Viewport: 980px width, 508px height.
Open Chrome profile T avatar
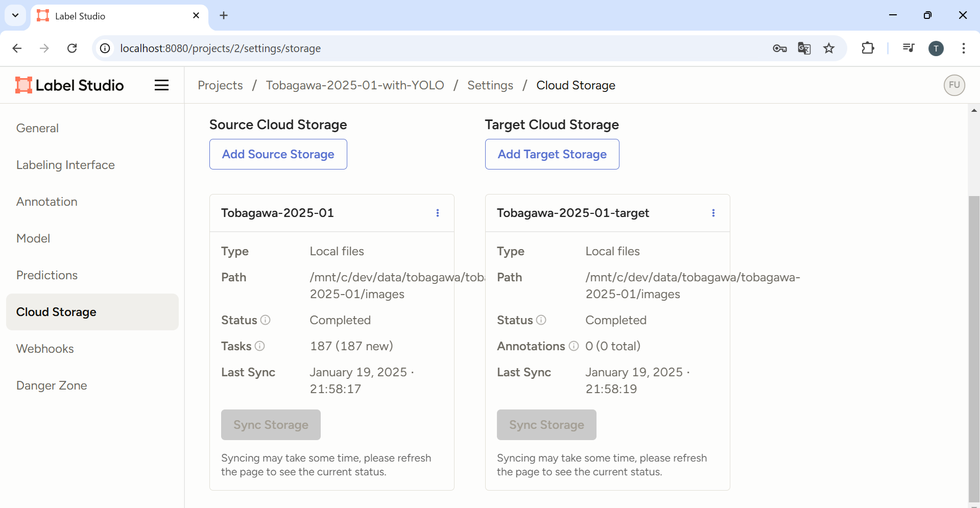pos(936,49)
